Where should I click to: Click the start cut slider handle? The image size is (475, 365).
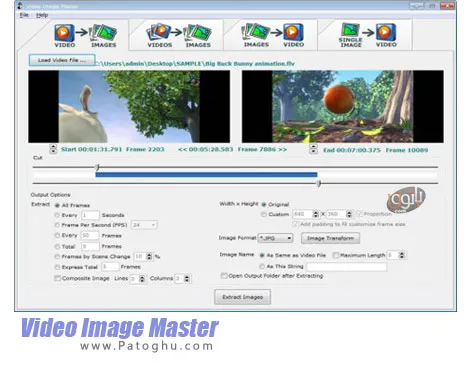97,167
